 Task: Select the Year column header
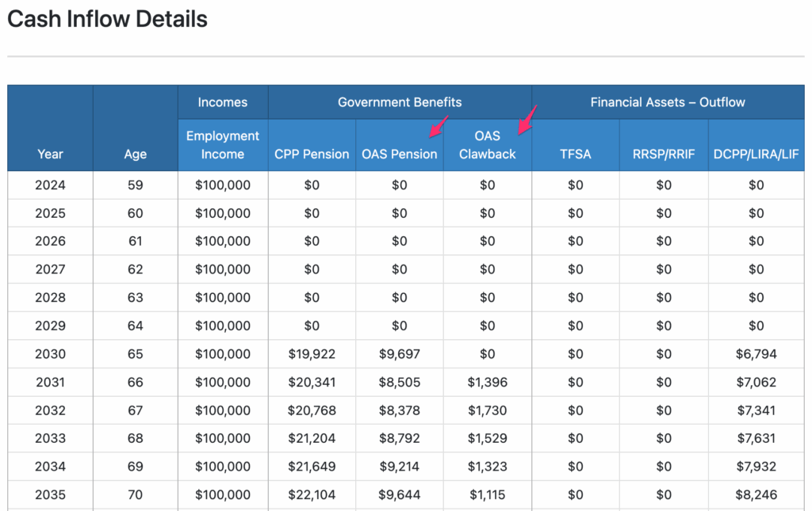[50, 154]
